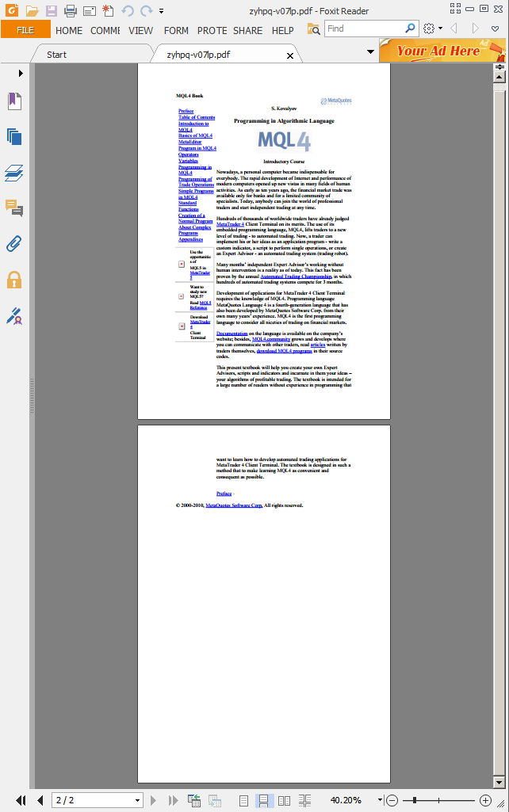This screenshot has width=509, height=812.
Task: Print the PDF with the printer icon
Action: point(71,10)
